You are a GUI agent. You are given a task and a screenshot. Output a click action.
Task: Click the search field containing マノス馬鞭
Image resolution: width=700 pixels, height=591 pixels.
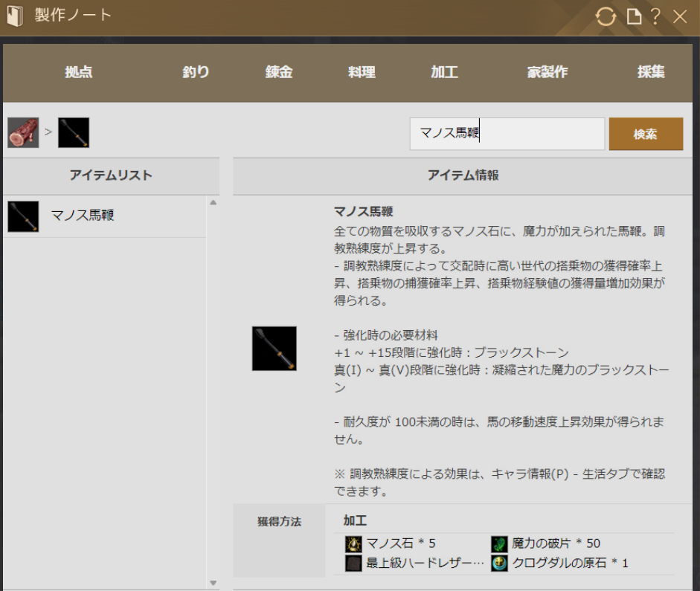point(507,134)
